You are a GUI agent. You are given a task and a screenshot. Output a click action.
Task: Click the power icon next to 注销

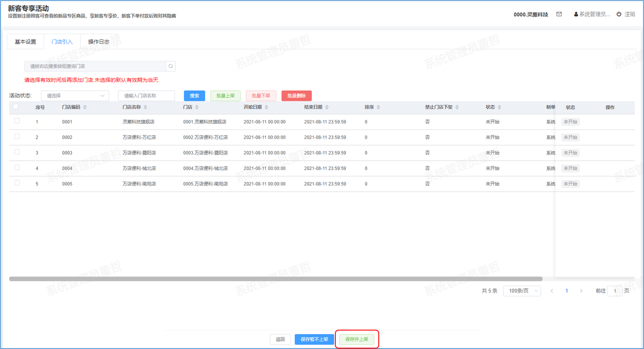[619, 14]
